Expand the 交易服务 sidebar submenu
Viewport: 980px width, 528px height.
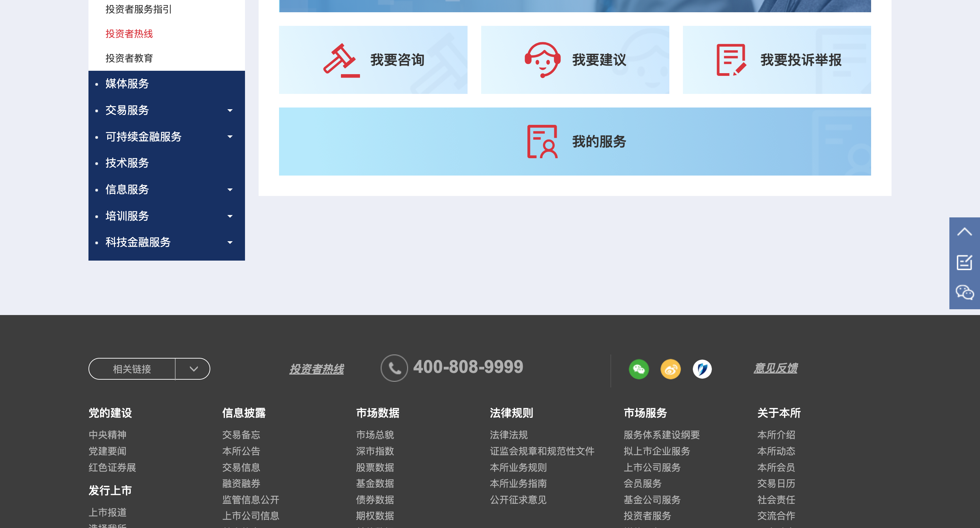point(230,110)
